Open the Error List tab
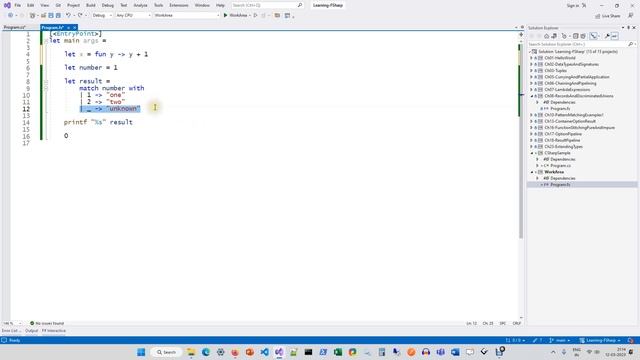 click(x=10, y=331)
